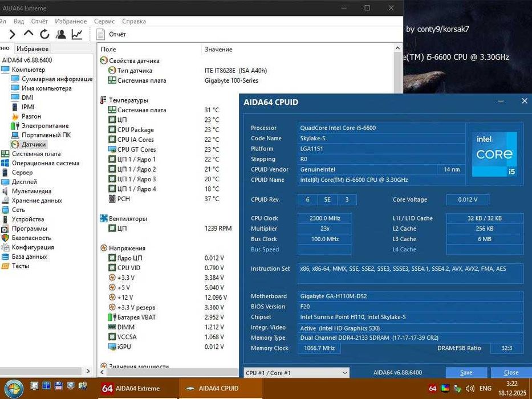Select IPMI tree item
The image size is (532, 399).
pos(28,107)
